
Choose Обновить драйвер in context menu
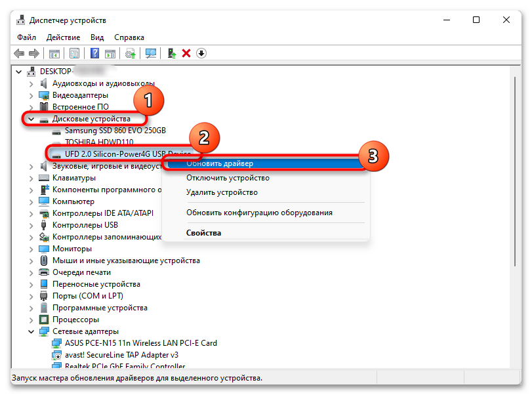tap(220, 163)
